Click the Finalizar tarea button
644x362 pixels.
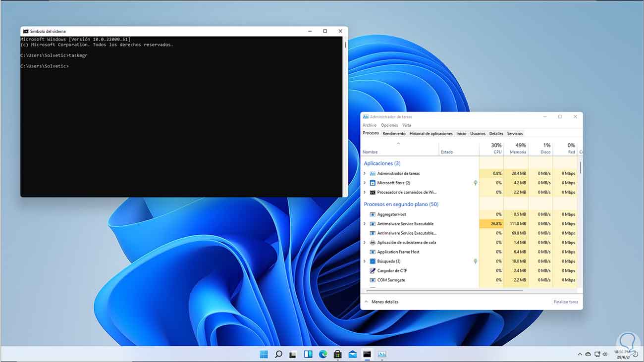click(x=565, y=302)
